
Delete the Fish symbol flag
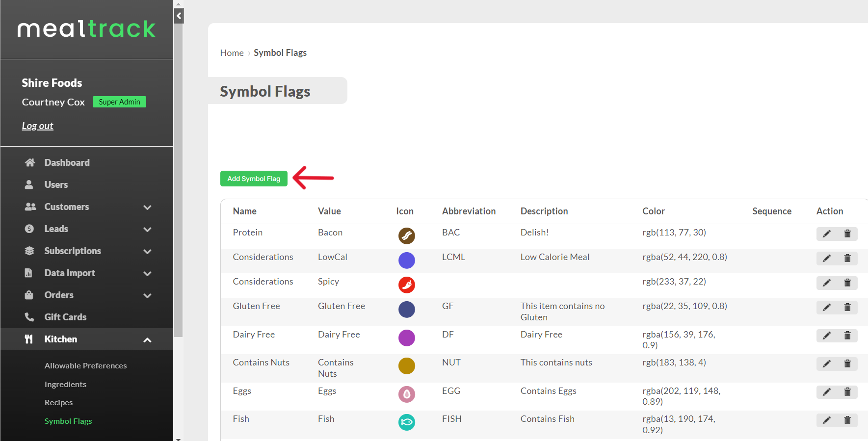point(847,420)
